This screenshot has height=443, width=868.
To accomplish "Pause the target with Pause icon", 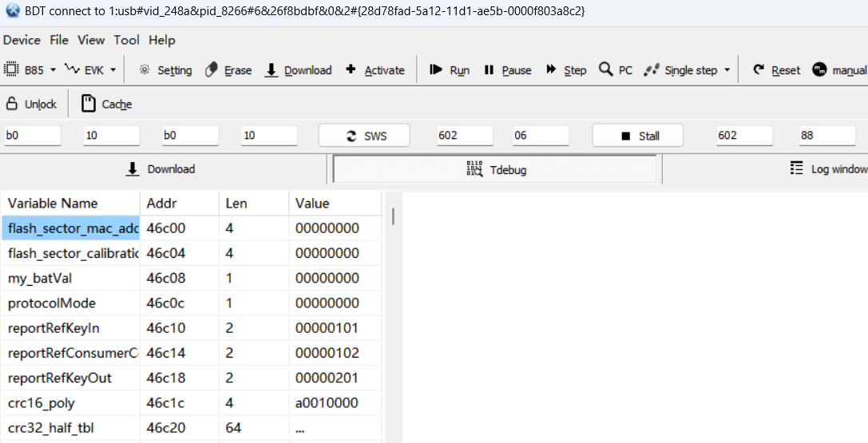I will click(x=489, y=69).
